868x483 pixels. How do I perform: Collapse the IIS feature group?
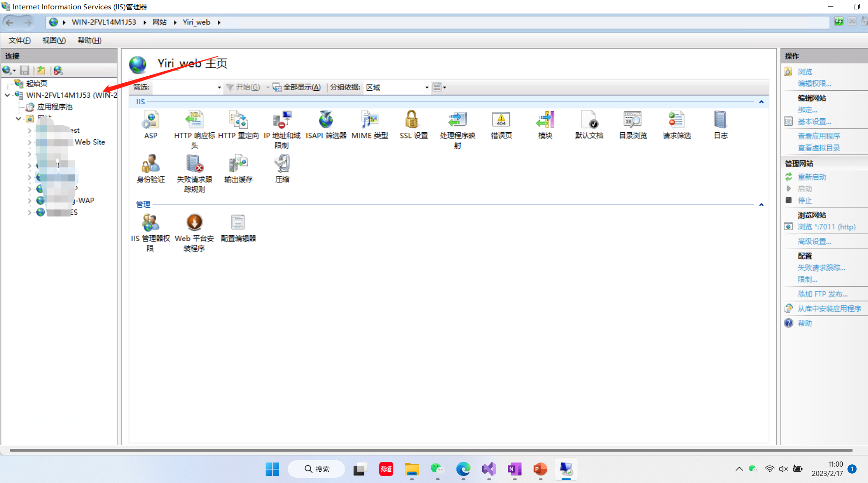click(x=761, y=101)
